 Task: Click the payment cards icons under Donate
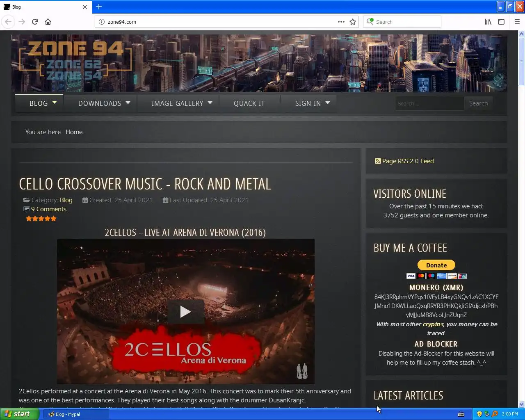[x=436, y=276]
